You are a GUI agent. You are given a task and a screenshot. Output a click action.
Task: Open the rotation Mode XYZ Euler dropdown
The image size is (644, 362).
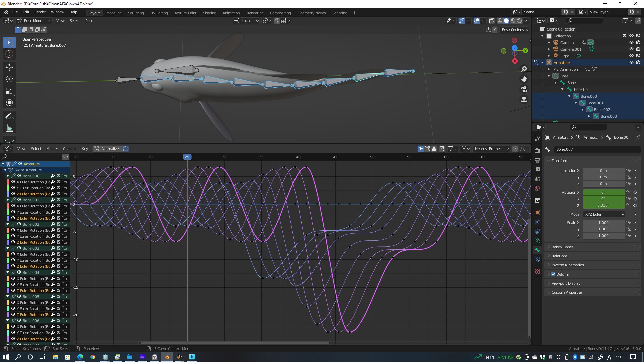tap(604, 214)
